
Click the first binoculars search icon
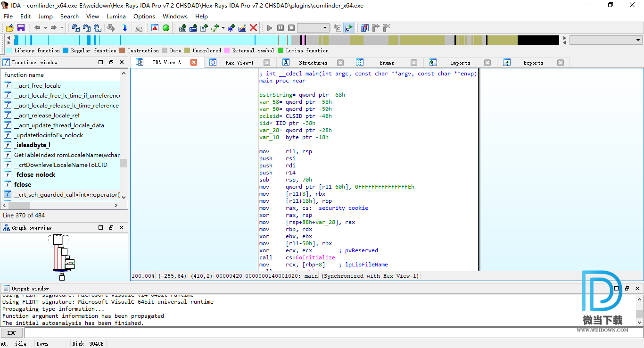[x=76, y=28]
